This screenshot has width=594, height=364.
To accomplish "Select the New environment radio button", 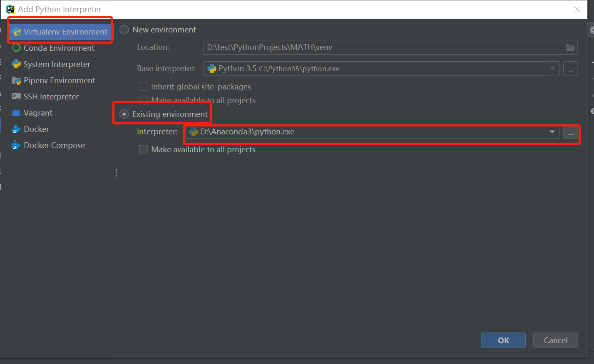I will click(124, 30).
